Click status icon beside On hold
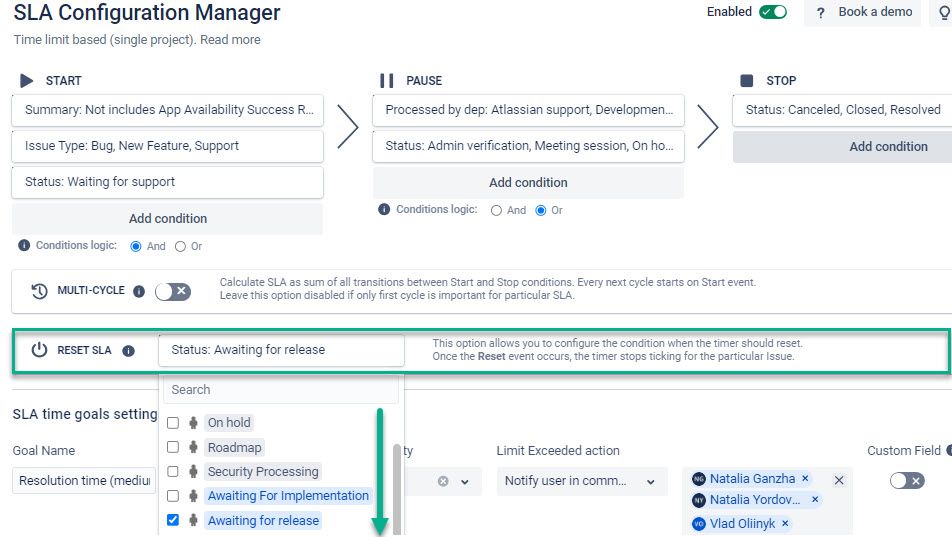The image size is (952, 537). [x=193, y=423]
